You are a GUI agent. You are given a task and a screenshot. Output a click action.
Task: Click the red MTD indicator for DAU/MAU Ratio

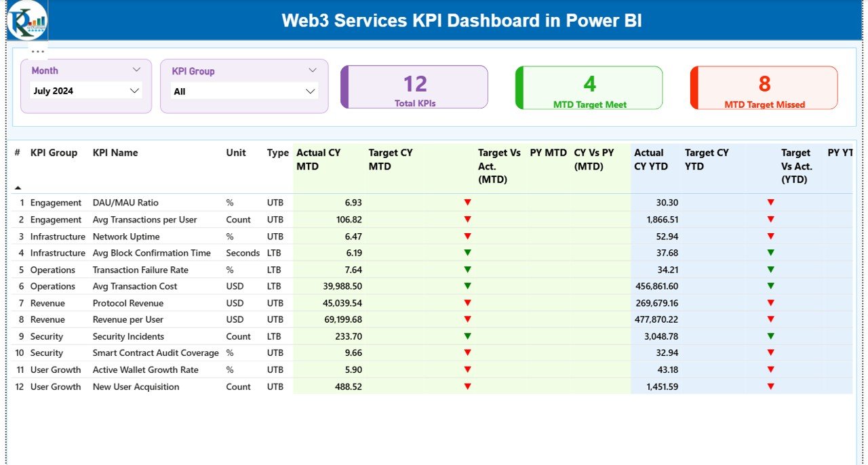pos(467,202)
